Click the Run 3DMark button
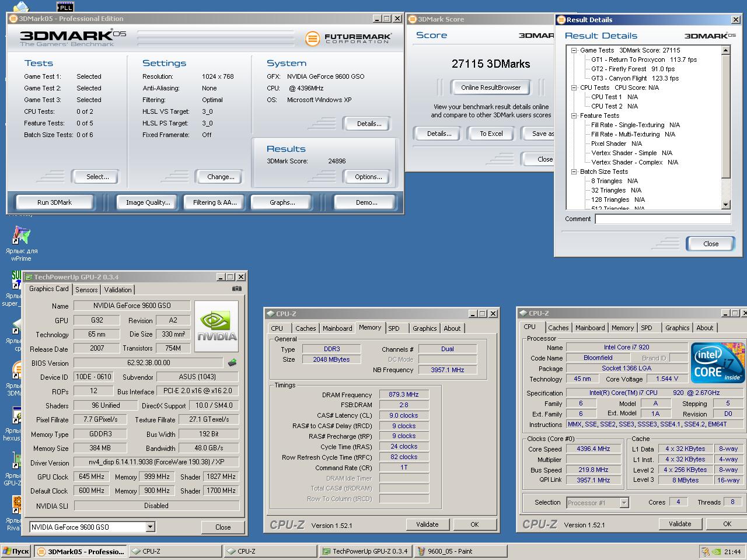 (x=54, y=202)
